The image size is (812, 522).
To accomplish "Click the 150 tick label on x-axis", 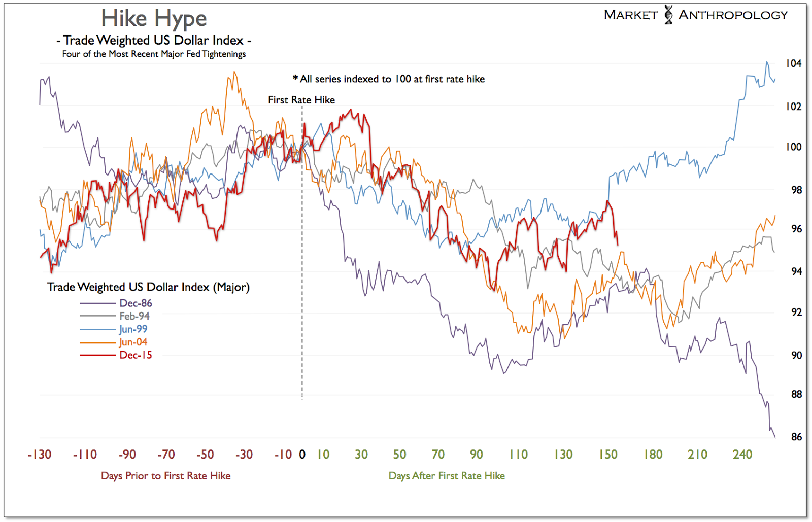I will tap(608, 455).
